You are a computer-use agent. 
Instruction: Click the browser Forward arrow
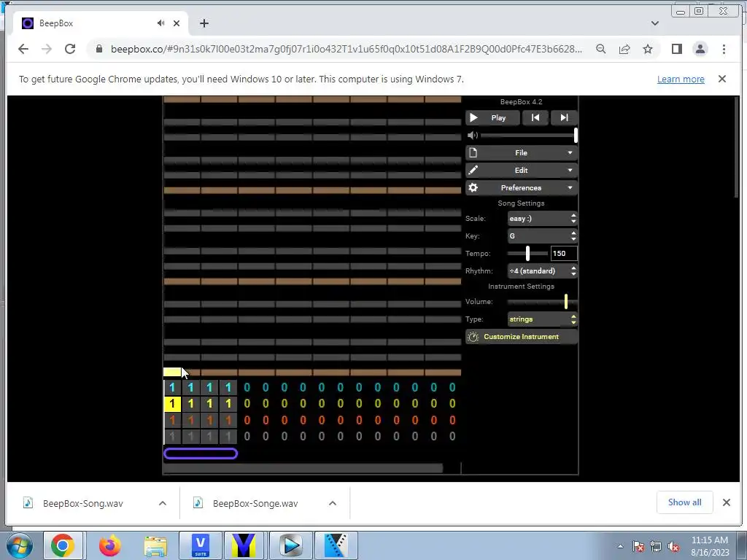tap(47, 49)
